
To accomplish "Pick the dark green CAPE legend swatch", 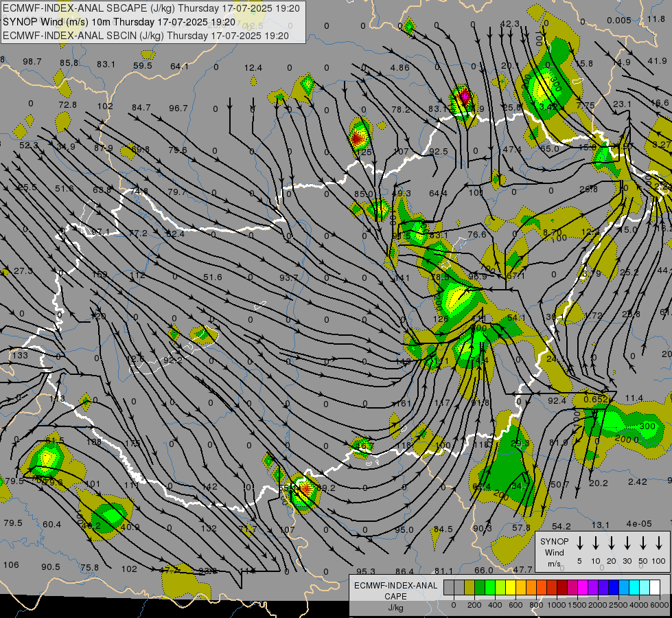I will (480, 587).
